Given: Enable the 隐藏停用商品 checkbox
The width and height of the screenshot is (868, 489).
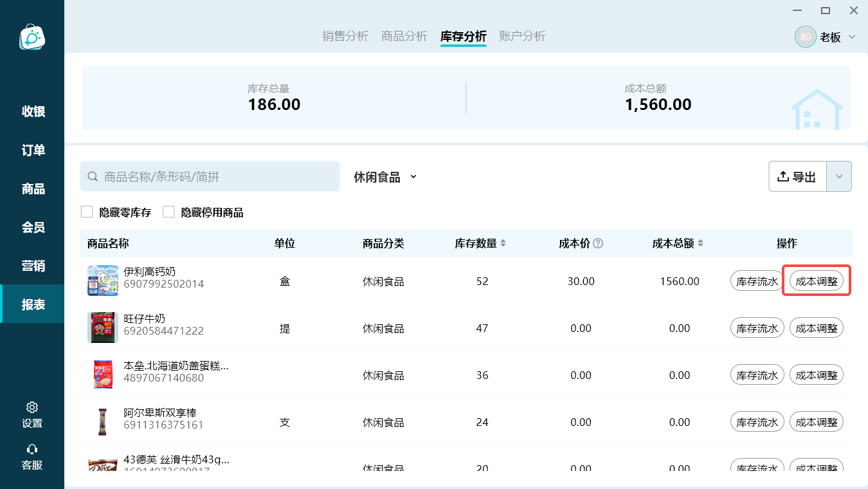Looking at the screenshot, I should [168, 212].
